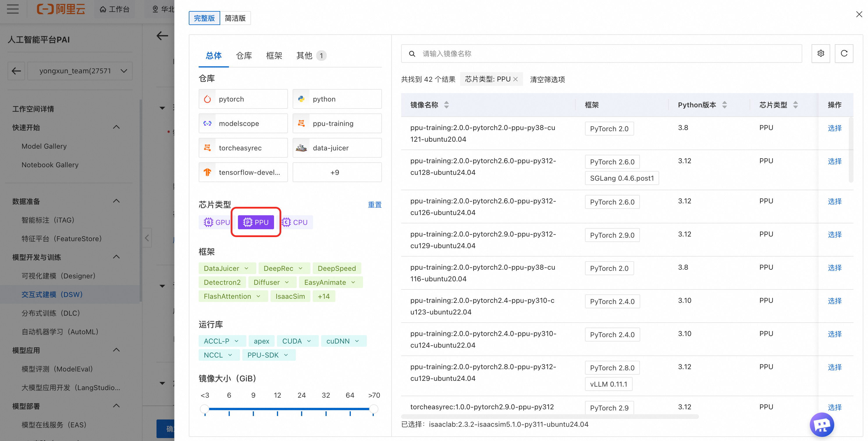The image size is (868, 441).
Task: Click the image size slider maximum handle
Action: pyautogui.click(x=373, y=409)
